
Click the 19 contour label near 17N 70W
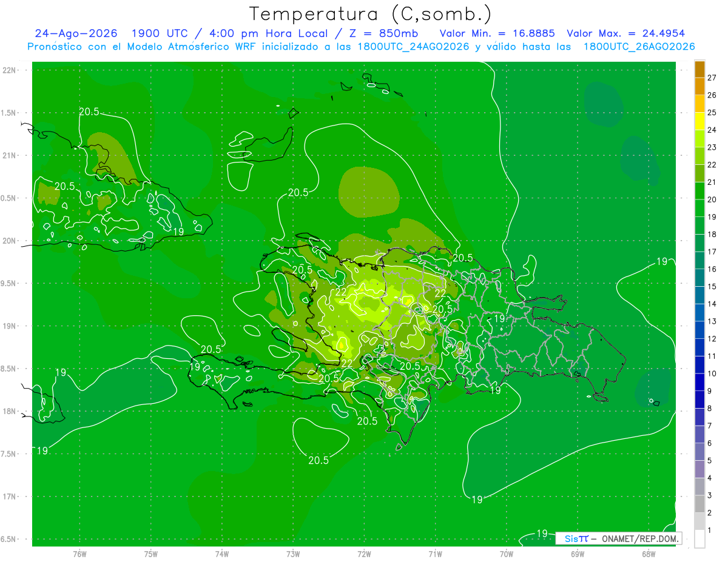[x=477, y=500]
